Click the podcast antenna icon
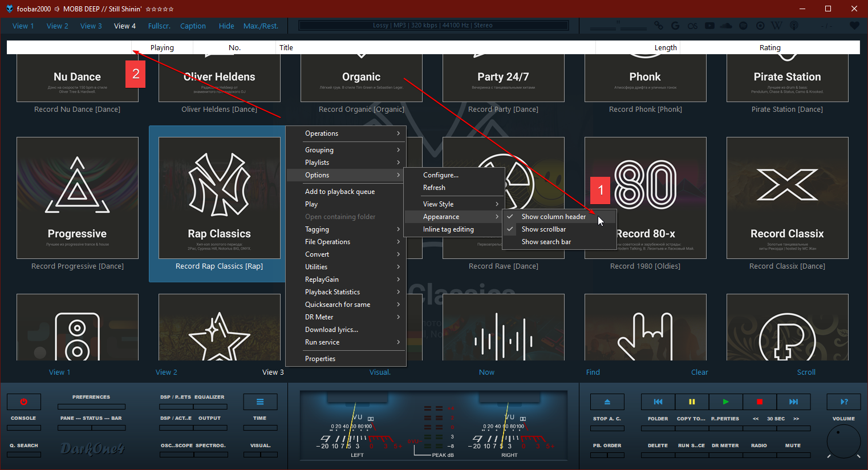 (794, 26)
